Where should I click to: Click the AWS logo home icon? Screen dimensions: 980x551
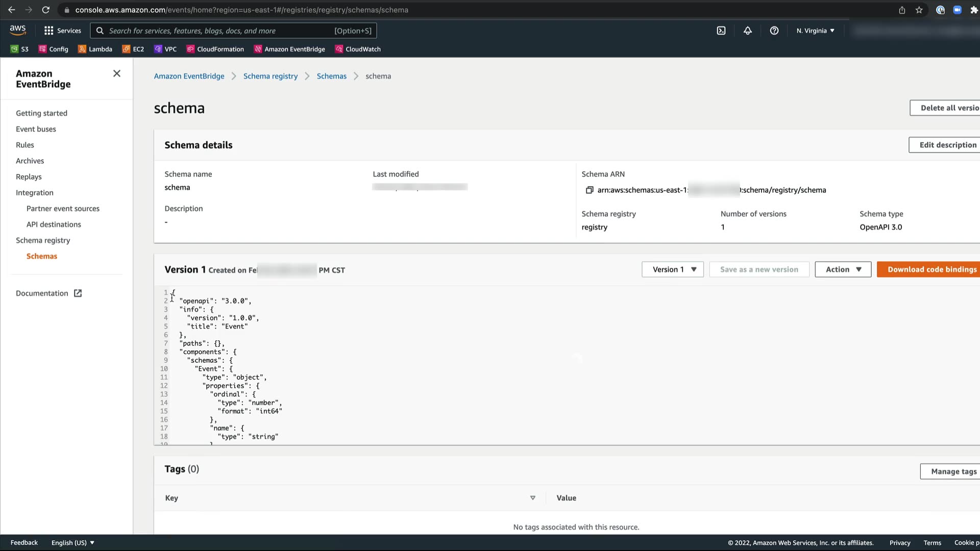[x=18, y=31]
